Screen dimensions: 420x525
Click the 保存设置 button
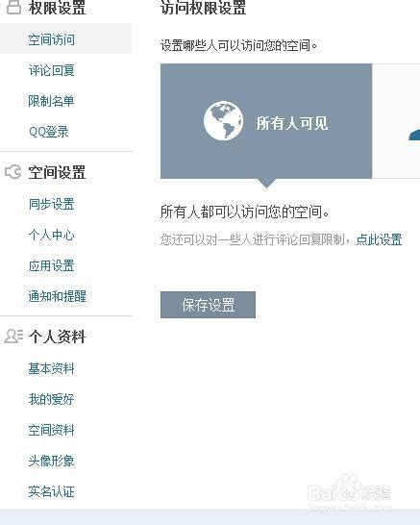point(208,305)
